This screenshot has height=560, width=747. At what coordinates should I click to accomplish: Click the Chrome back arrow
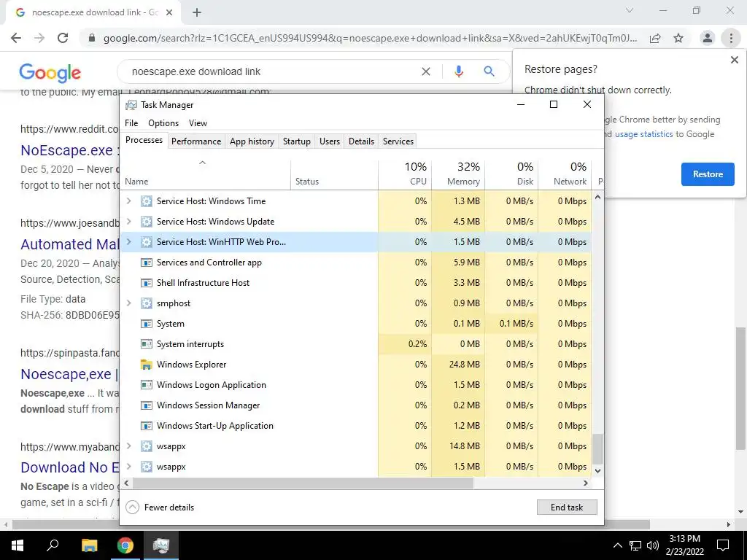pos(16,38)
